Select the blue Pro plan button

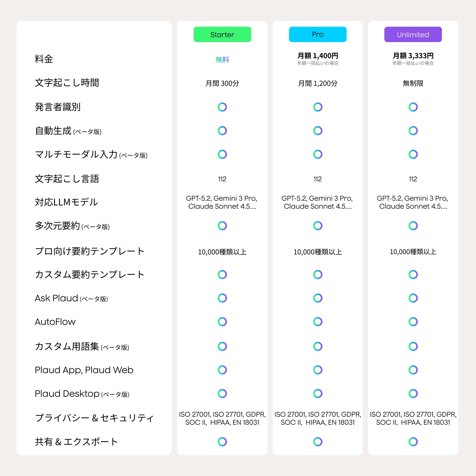point(318,35)
